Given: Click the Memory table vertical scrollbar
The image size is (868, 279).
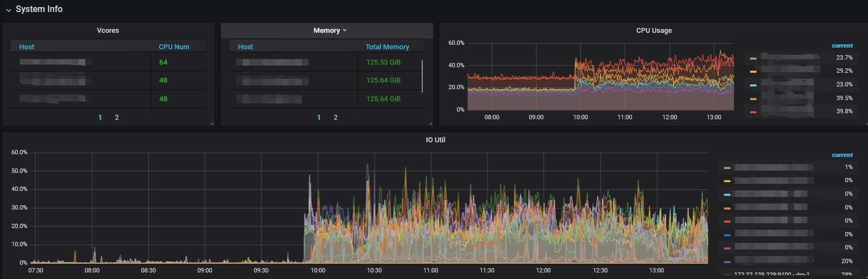Looking at the screenshot, I should click(422, 75).
